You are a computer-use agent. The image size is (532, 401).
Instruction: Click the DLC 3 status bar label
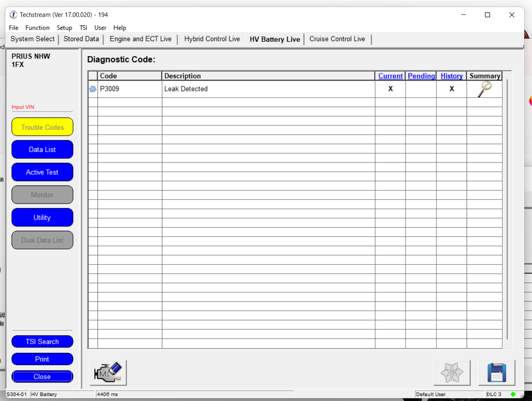(x=494, y=394)
